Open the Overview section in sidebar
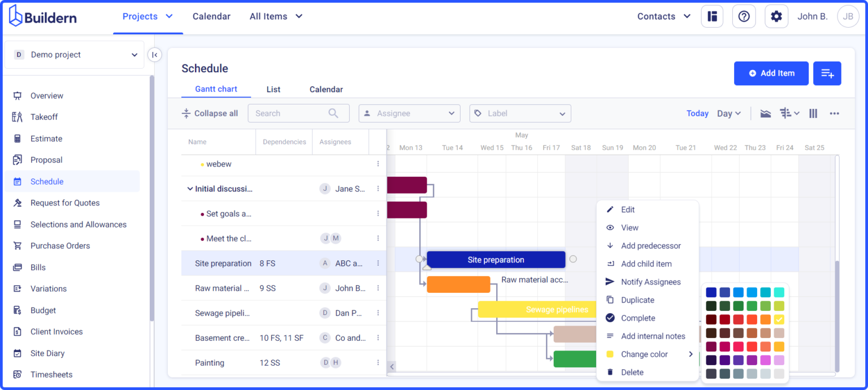Screen dimensions: 868x390 click(x=46, y=95)
